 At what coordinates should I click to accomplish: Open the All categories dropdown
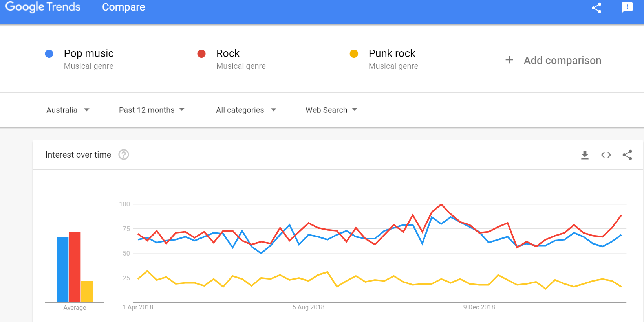(x=246, y=110)
